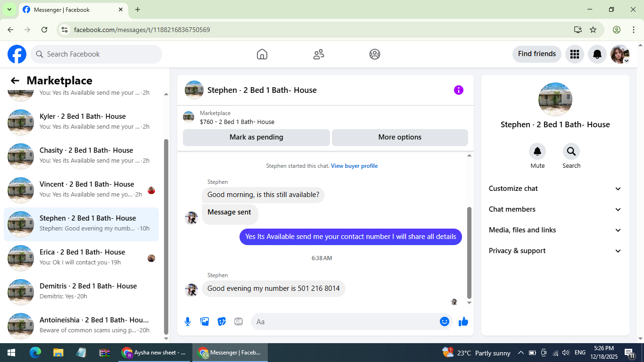644x362 pixels.
Task: Choose a GIF icon
Action: click(x=239, y=321)
